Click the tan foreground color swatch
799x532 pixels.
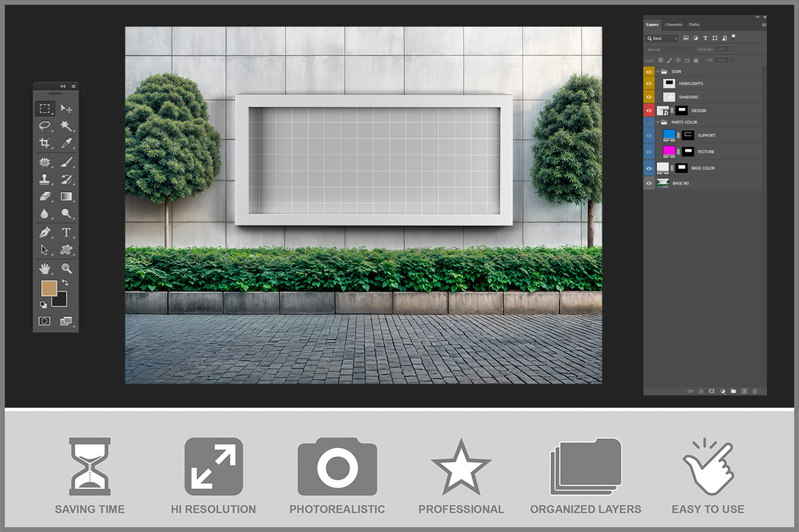pos(48,288)
